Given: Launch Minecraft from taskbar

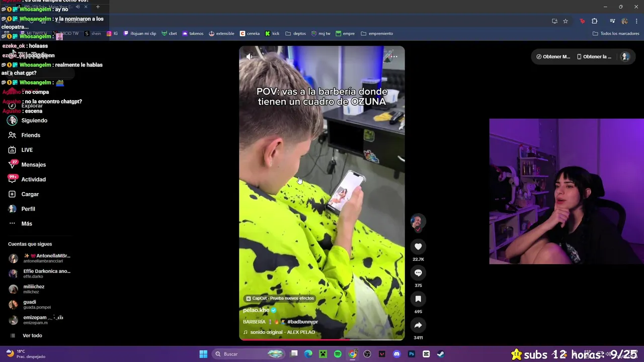Looking at the screenshot, I should click(323, 354).
